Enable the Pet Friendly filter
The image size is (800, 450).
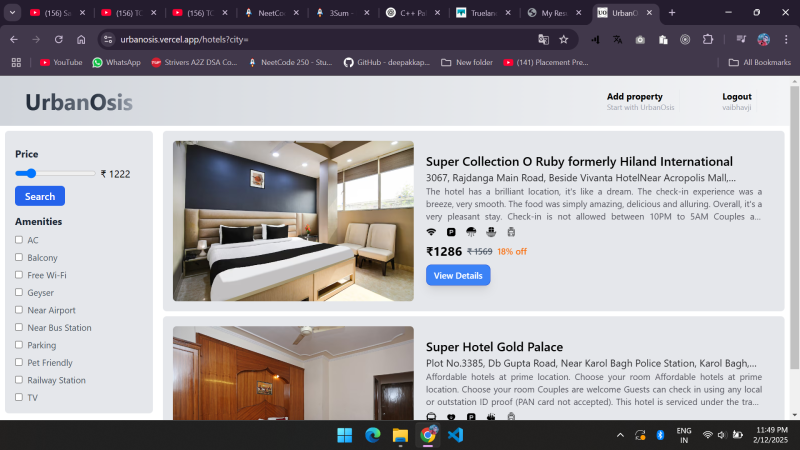pyautogui.click(x=19, y=362)
